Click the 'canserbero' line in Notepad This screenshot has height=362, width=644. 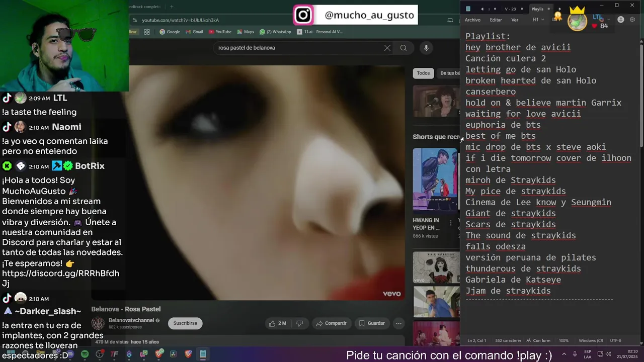[x=491, y=92]
